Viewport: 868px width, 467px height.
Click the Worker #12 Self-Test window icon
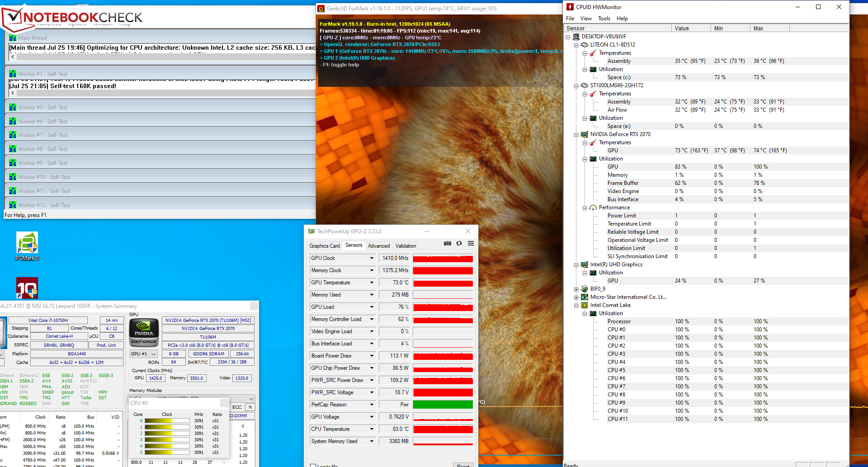(x=13, y=205)
